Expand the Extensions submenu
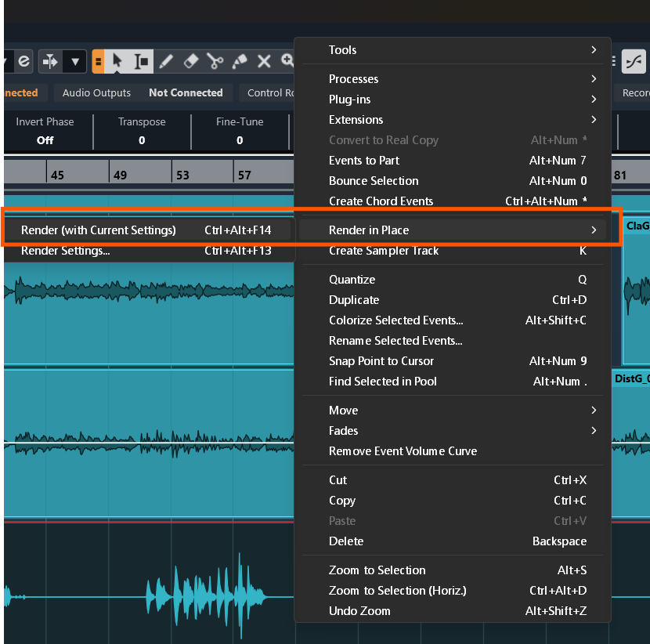 tap(453, 119)
